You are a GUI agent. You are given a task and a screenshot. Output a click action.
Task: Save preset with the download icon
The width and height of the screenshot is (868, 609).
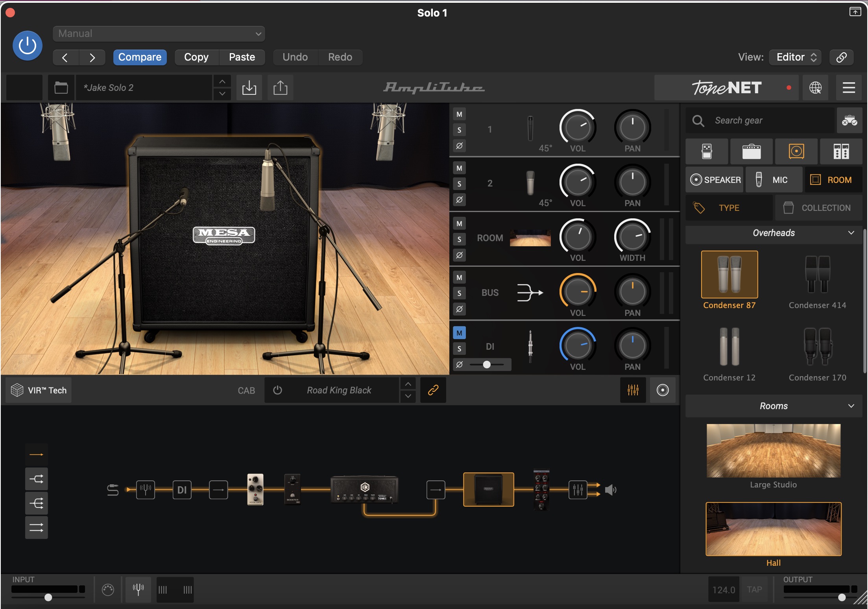click(249, 87)
